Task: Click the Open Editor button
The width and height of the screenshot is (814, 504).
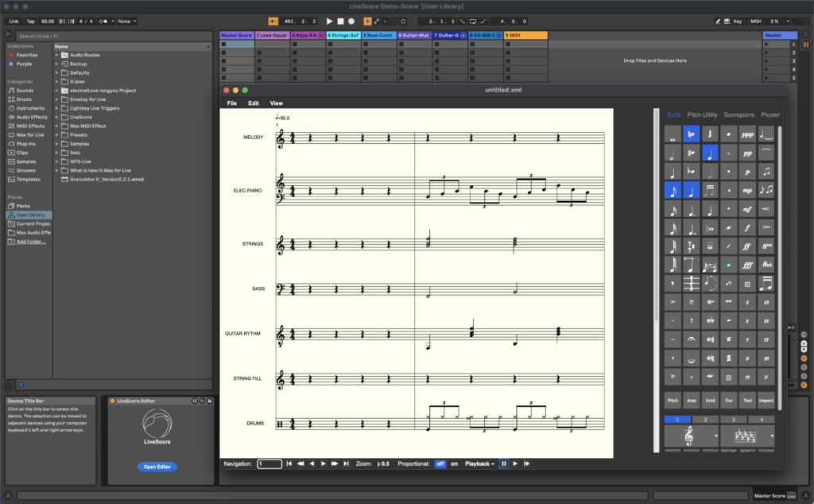Action: pos(156,467)
